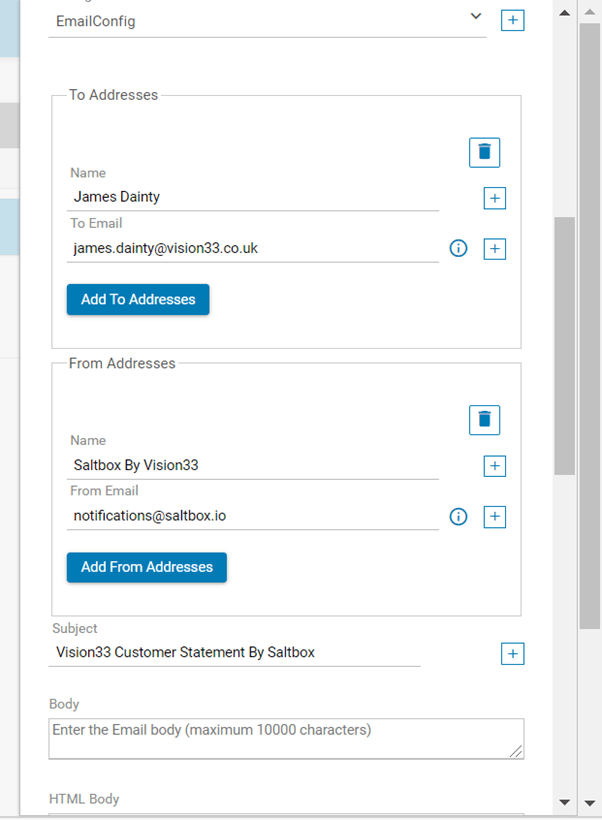Click plus icon next to James Dainty name

pos(494,198)
